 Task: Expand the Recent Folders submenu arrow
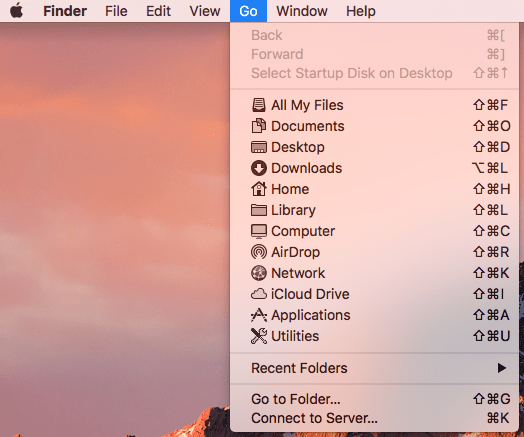coord(502,368)
